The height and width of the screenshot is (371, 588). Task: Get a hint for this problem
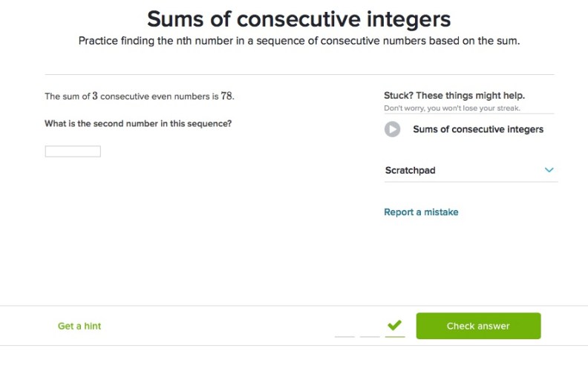(x=79, y=326)
